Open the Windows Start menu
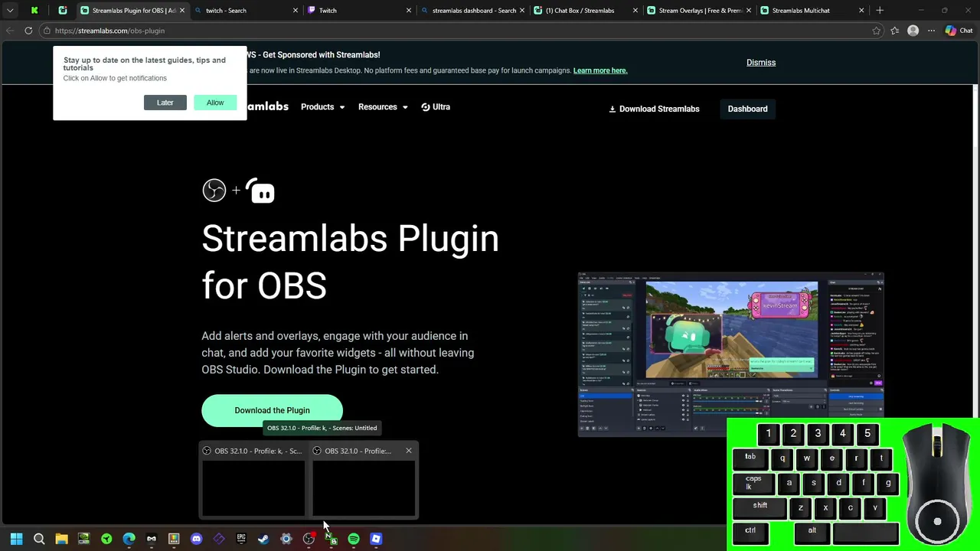Viewport: 980px width, 551px height. click(16, 539)
